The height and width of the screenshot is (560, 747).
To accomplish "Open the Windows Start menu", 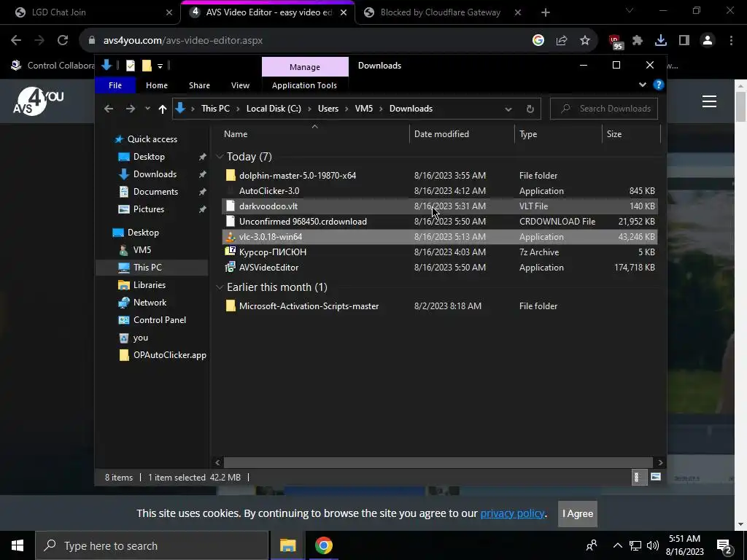I will coord(18,545).
